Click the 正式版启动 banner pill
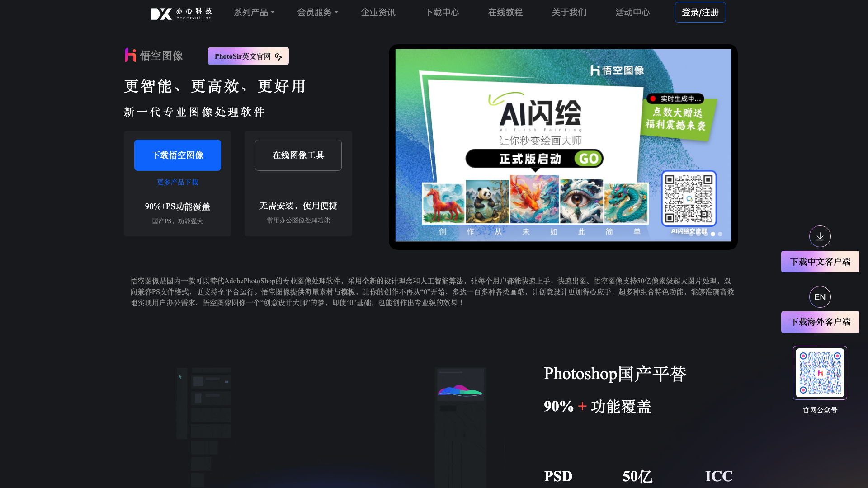 coord(534,159)
